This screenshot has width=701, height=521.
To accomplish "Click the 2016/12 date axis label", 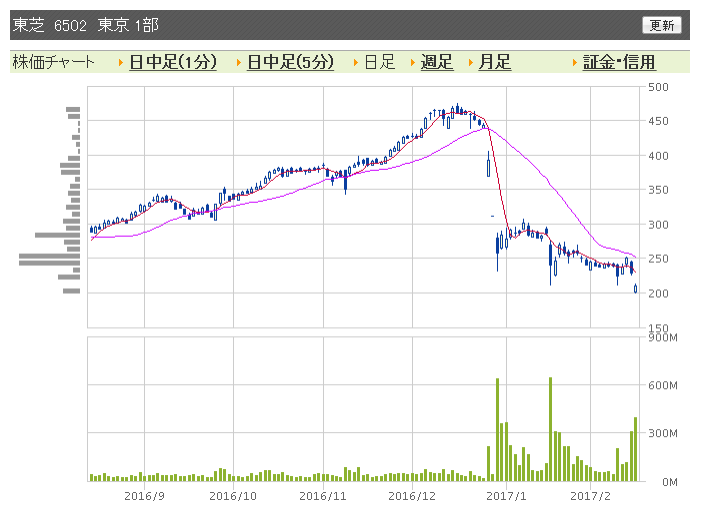I will point(412,496).
